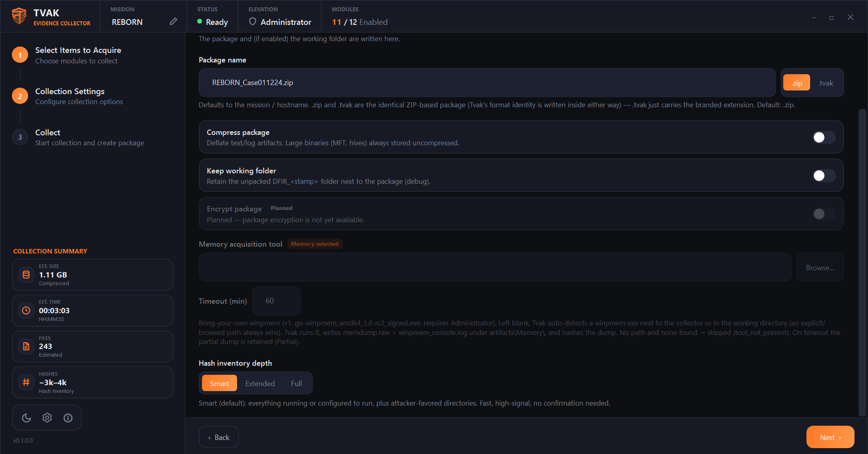Click the COLLECTION SUMMARY heading
This screenshot has width=868, height=454.
pyautogui.click(x=50, y=251)
